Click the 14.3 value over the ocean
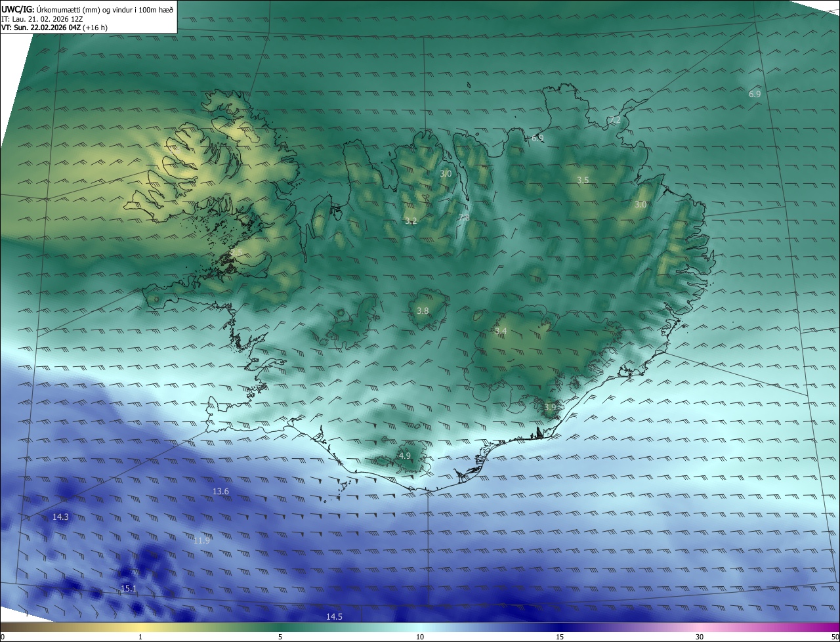Viewport: 840px width, 642px height. coord(60,517)
